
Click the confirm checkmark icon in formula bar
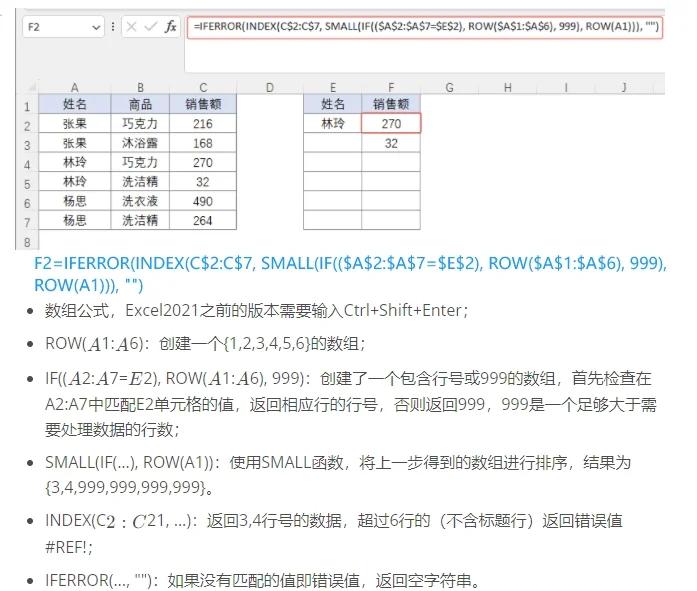pos(151,27)
